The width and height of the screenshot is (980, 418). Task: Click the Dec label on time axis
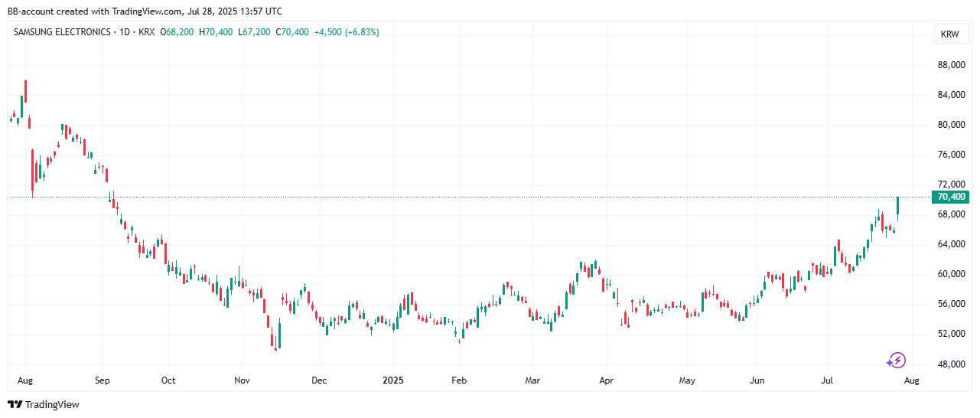pos(319,380)
